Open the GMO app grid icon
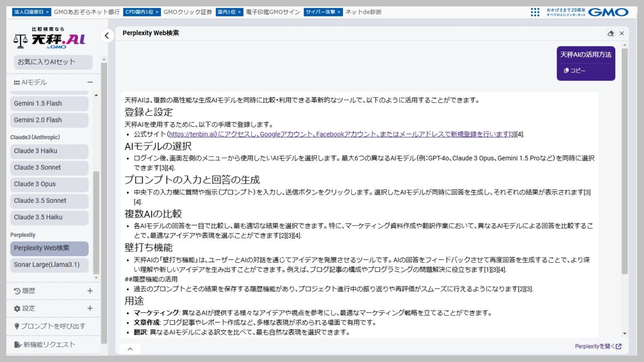 click(x=535, y=12)
